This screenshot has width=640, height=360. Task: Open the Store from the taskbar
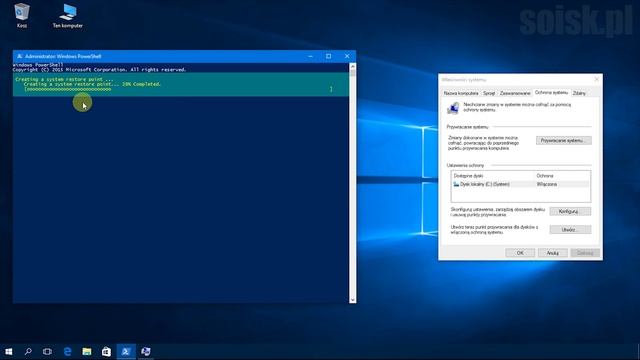(x=106, y=351)
